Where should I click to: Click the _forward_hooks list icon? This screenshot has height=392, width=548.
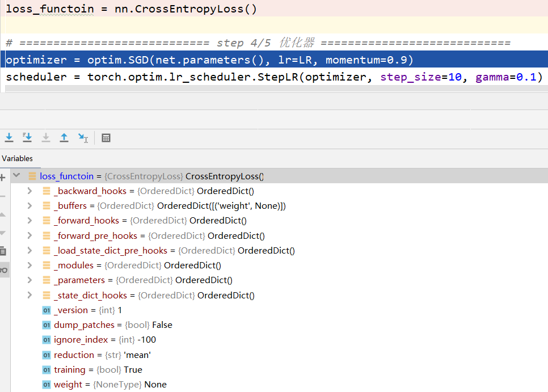click(x=47, y=221)
